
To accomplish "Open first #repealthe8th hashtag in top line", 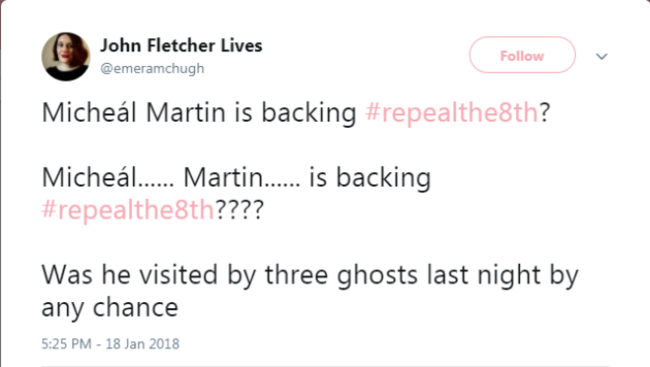I will (451, 112).
